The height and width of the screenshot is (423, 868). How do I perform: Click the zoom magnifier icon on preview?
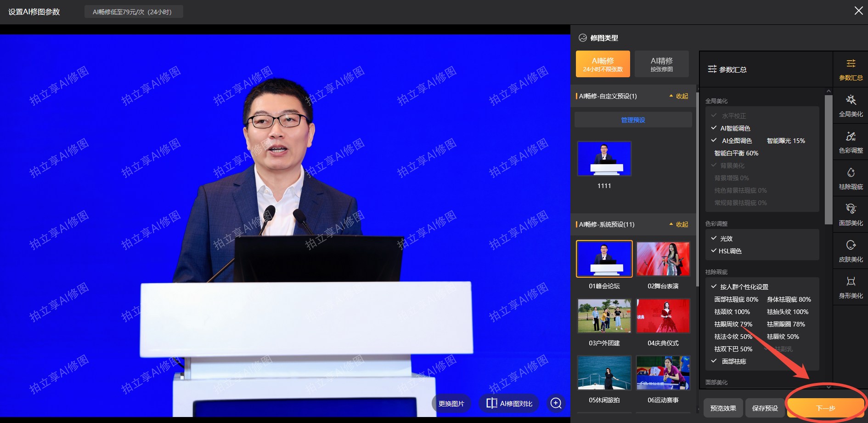click(556, 403)
